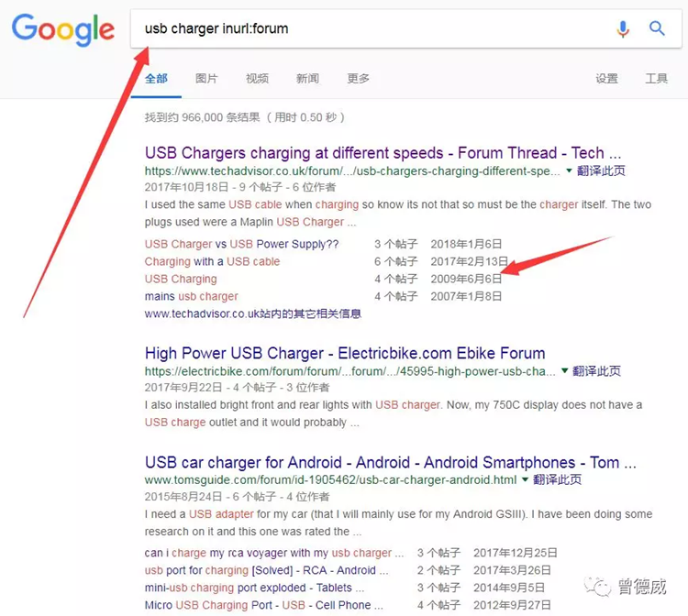Open 'can i charge my rca voyager' sublink
688x616 pixels.
point(274,553)
